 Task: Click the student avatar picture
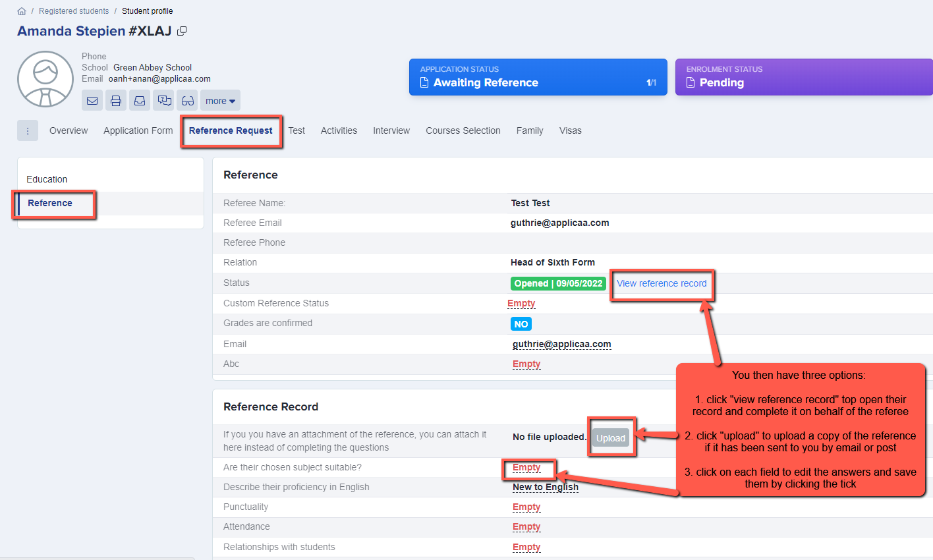[x=45, y=79]
